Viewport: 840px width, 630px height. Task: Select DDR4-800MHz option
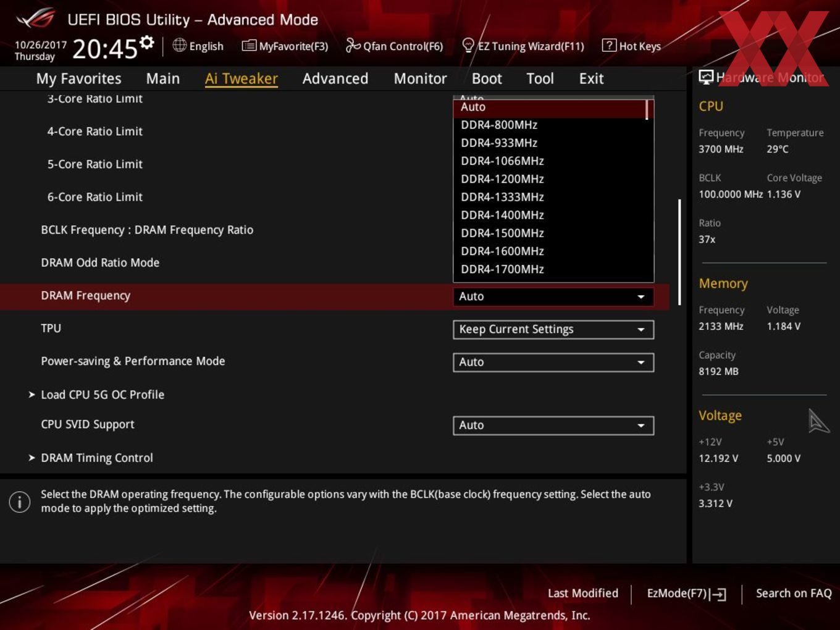tap(549, 125)
